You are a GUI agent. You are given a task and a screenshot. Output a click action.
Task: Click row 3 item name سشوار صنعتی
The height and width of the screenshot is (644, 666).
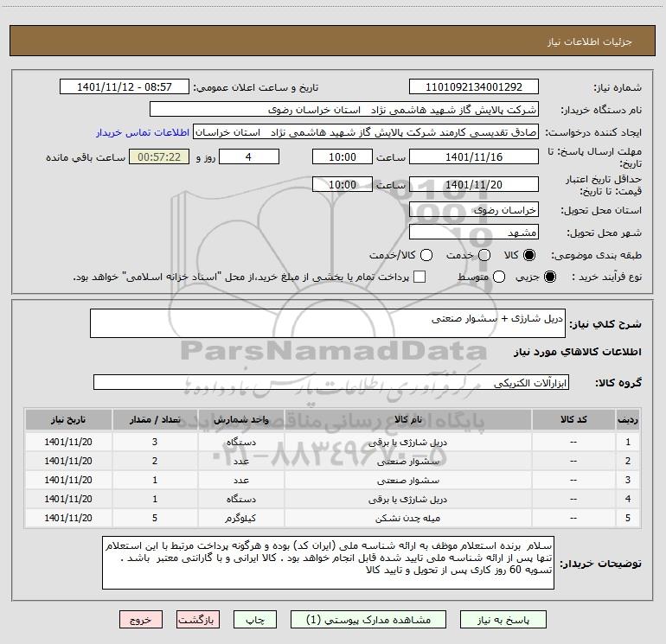[407, 480]
